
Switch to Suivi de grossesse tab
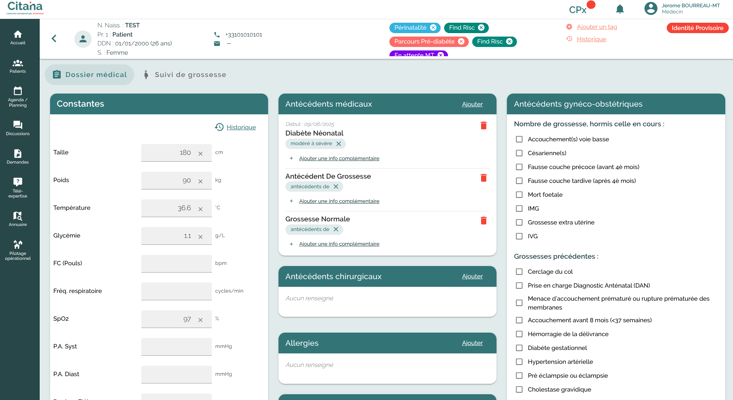(185, 75)
